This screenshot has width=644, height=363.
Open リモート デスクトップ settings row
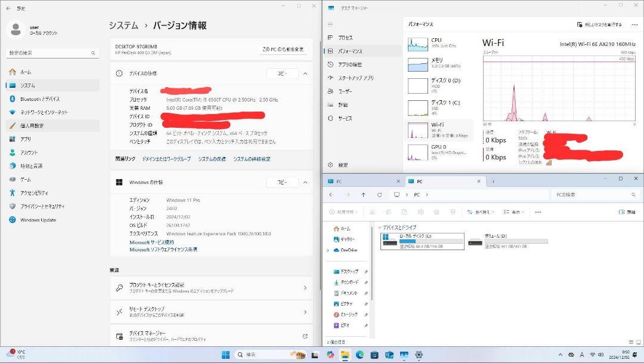[x=212, y=312]
